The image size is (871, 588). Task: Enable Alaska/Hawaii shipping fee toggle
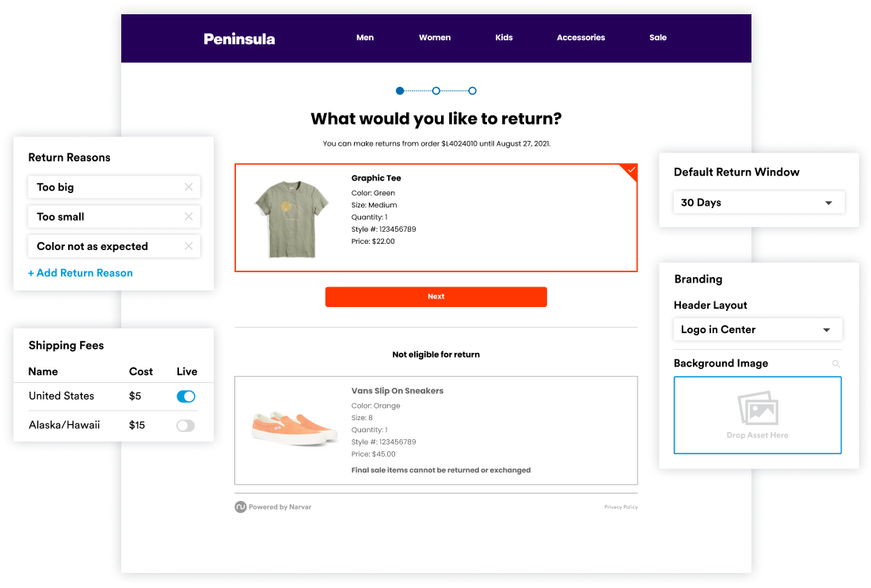coord(185,426)
